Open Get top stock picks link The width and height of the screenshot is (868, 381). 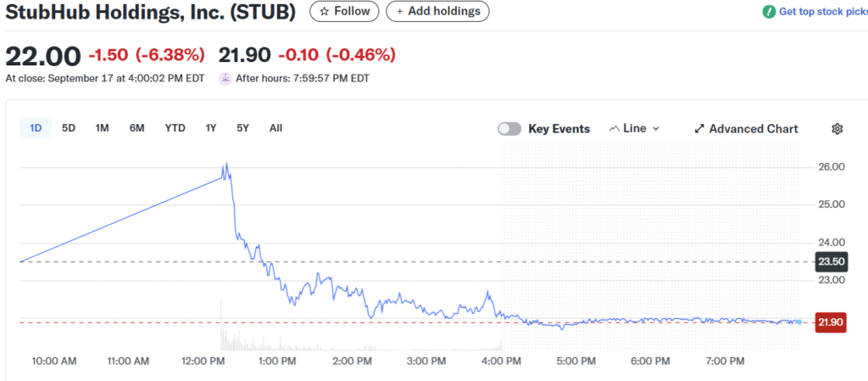[822, 12]
